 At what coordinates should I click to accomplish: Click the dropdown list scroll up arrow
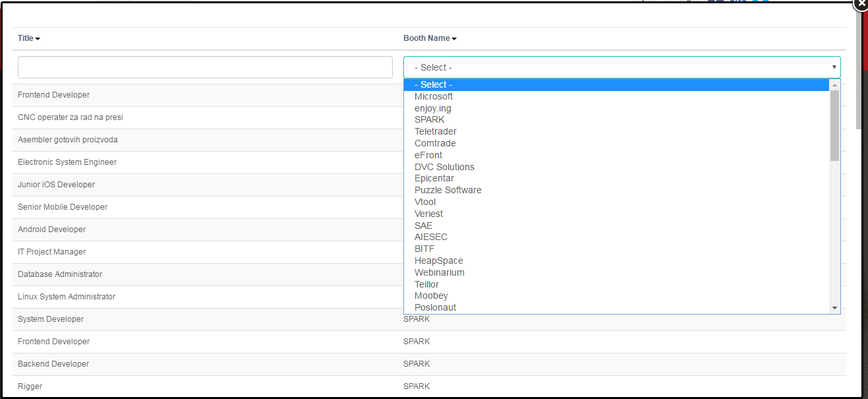(x=835, y=85)
